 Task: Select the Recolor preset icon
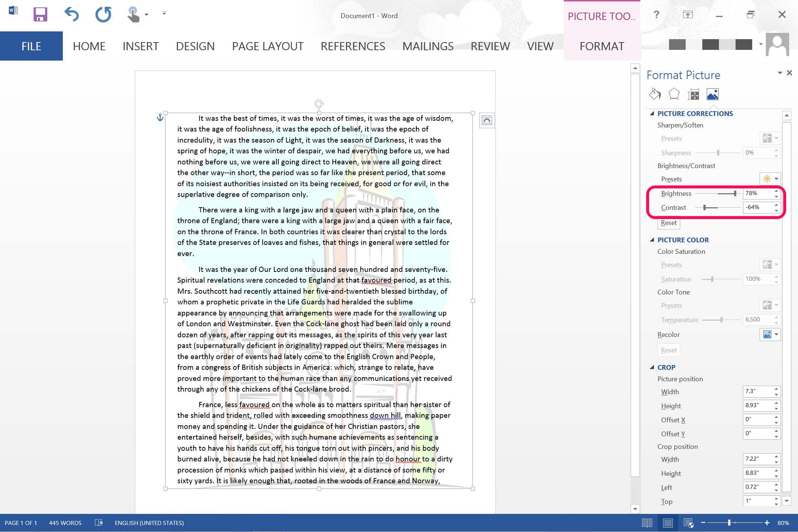click(767, 334)
